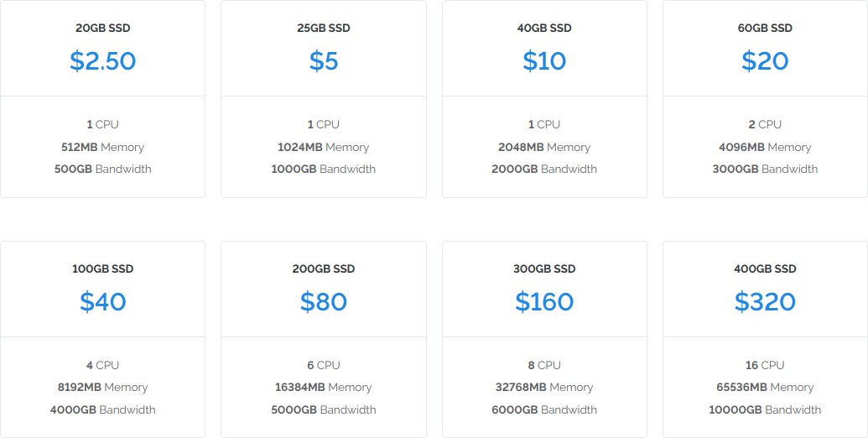Click the 20GB SSD plan title
The width and height of the screenshot is (868, 438).
[x=102, y=28]
